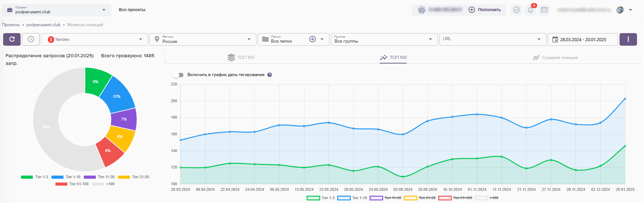The width and height of the screenshot is (644, 203).
Task: Open the mail envelope icon
Action: tap(544, 10)
